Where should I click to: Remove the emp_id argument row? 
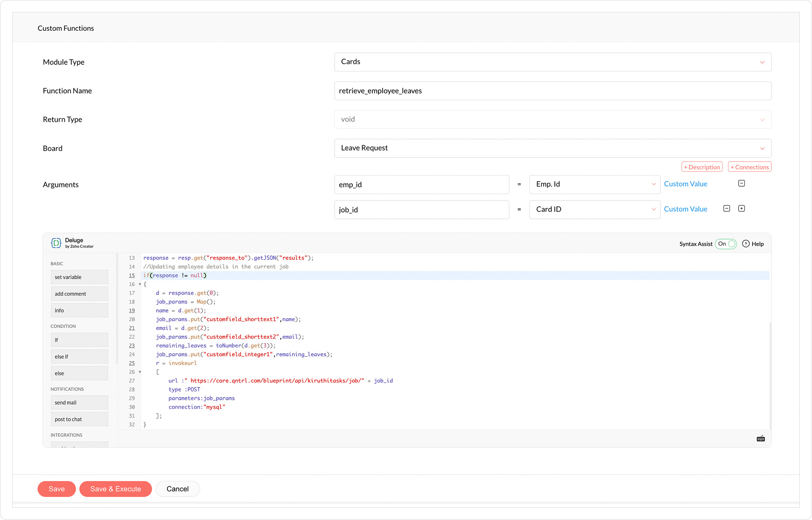click(741, 183)
